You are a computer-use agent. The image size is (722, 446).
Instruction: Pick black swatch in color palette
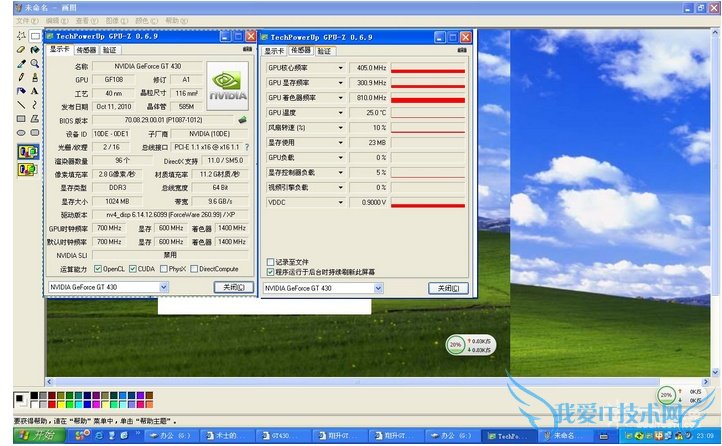(34, 396)
